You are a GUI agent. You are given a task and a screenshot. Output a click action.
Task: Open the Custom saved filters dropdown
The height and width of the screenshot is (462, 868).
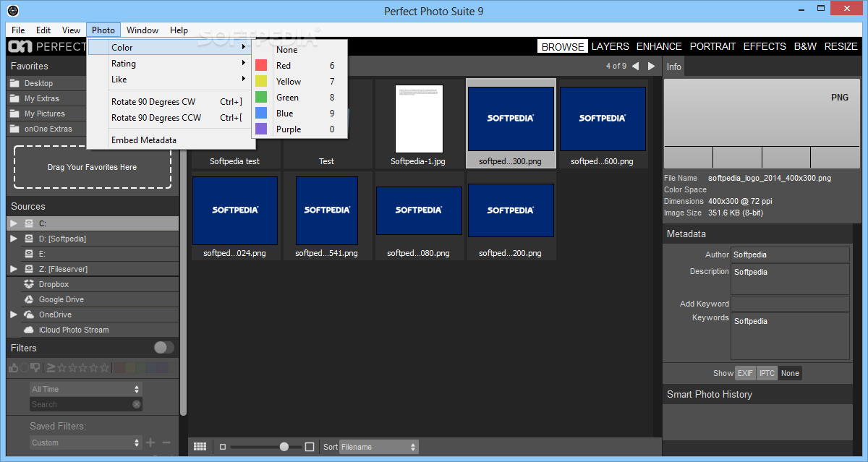click(x=86, y=442)
